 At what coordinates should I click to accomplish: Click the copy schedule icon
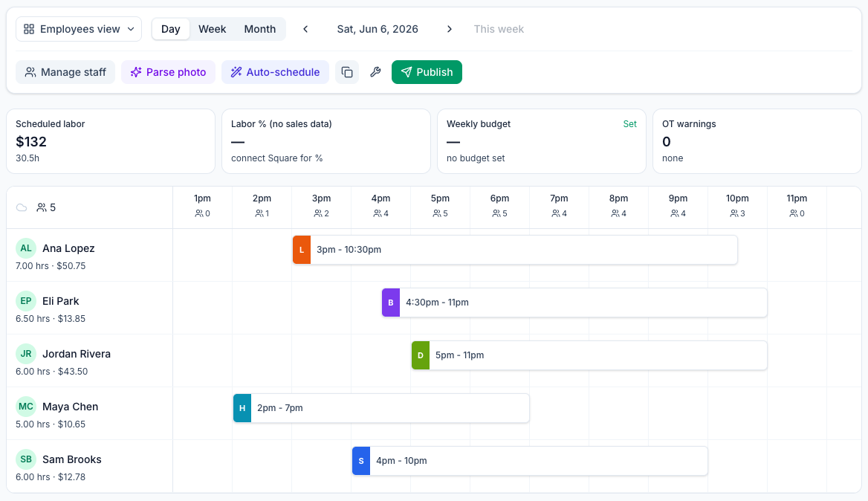pyautogui.click(x=347, y=72)
